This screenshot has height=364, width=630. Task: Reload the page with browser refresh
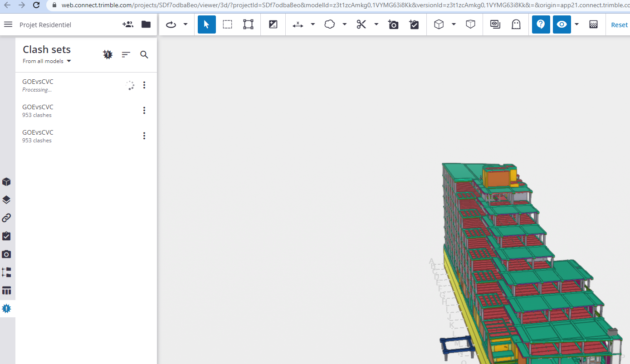pyautogui.click(x=37, y=5)
